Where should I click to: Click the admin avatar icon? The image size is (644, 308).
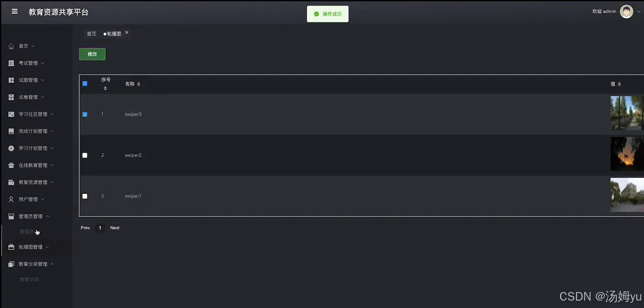click(x=626, y=11)
